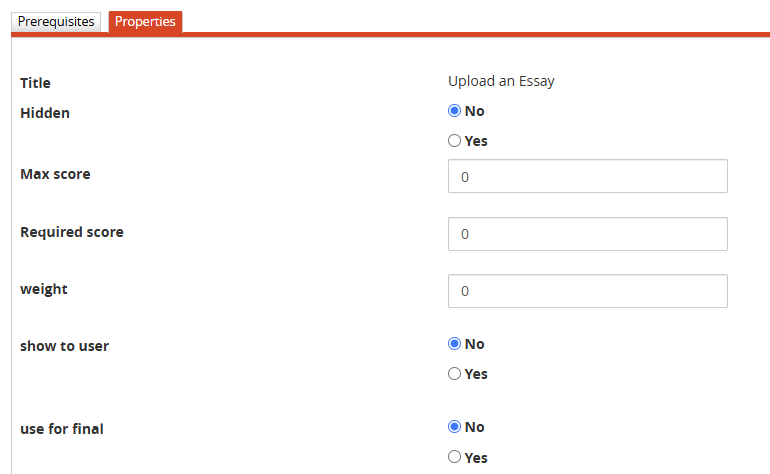Click the weight label text
Image resolution: width=770 pixels, height=474 pixels.
[x=44, y=289]
